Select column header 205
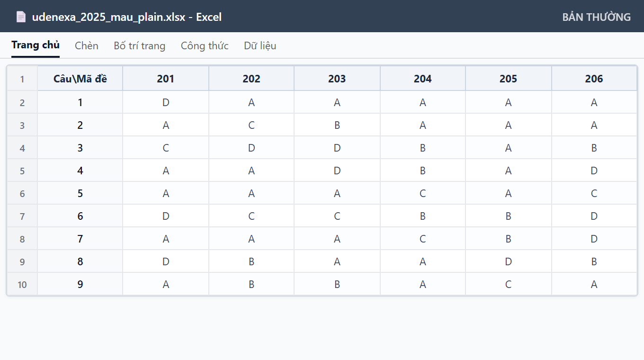The height and width of the screenshot is (360, 644). [x=509, y=79]
